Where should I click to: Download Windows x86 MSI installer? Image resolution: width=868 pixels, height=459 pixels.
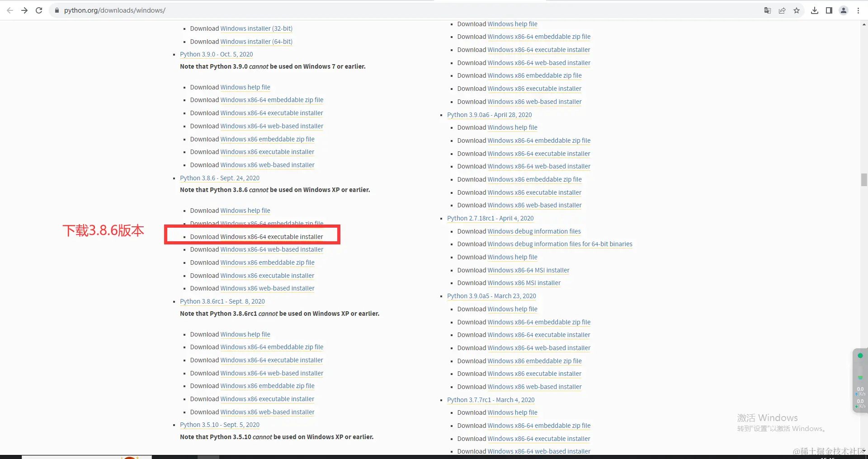pyautogui.click(x=524, y=283)
